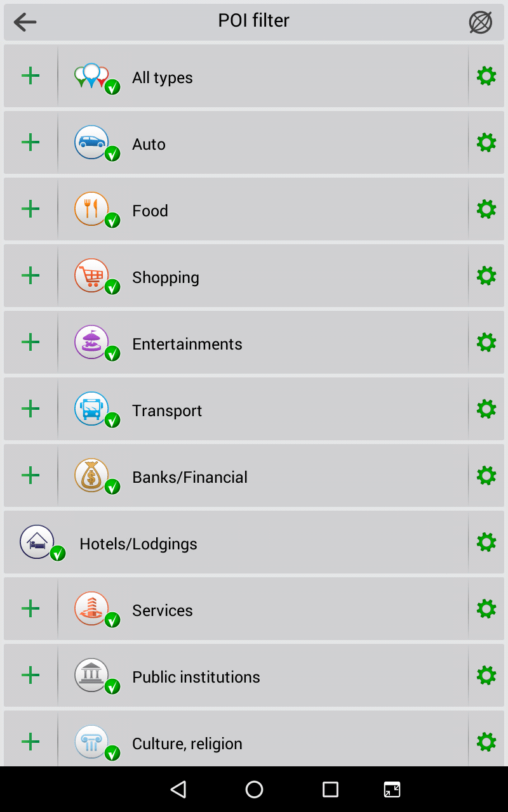This screenshot has width=508, height=812.
Task: Click the gear next to Hotels/Lodgings
Action: pyautogui.click(x=486, y=542)
